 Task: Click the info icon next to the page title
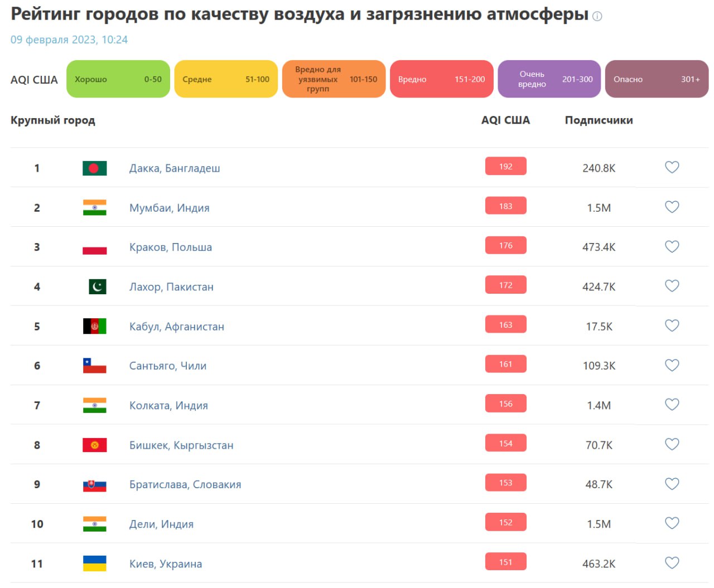(x=597, y=17)
